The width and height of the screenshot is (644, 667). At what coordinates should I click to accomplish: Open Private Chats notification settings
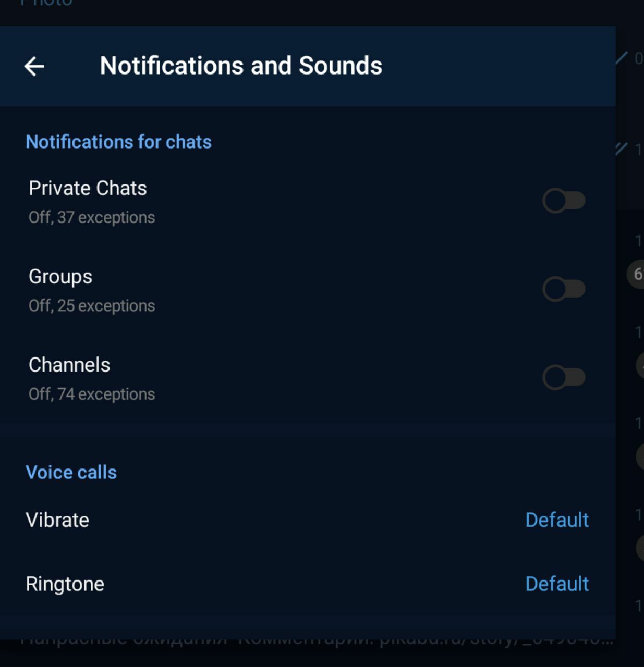pyautogui.click(x=88, y=188)
